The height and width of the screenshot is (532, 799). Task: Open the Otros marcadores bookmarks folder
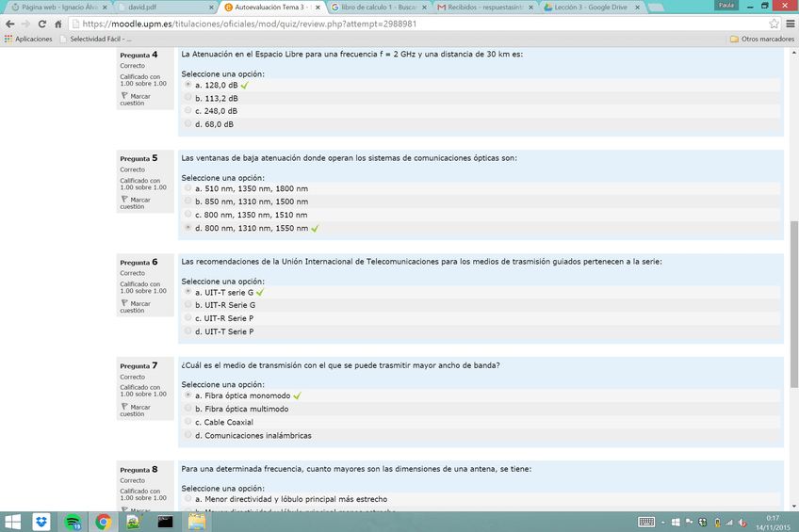761,39
